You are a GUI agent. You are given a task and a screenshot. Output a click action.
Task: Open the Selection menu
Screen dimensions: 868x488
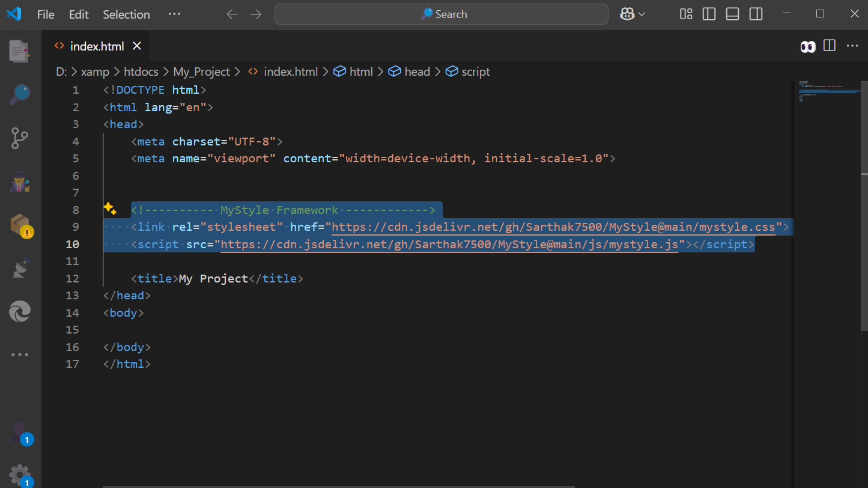(x=126, y=14)
